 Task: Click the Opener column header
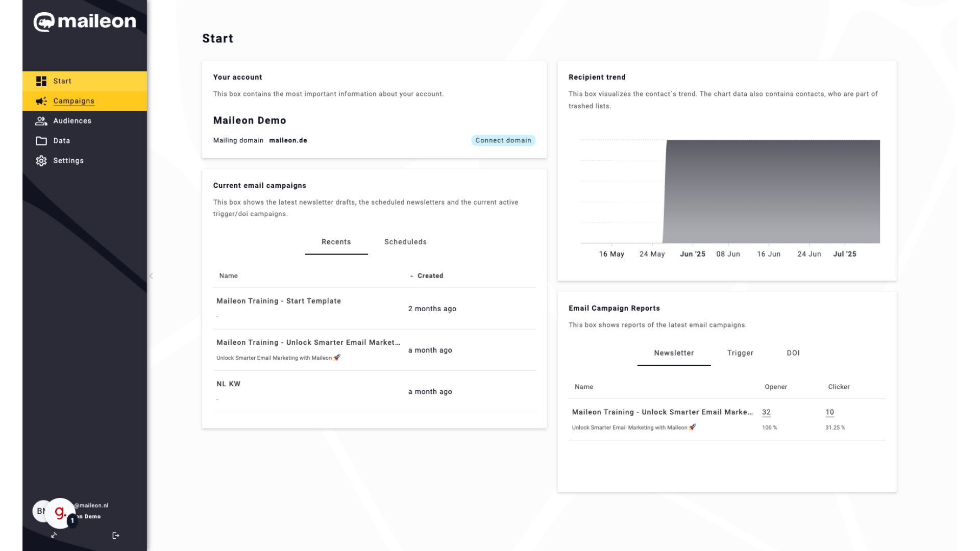click(x=776, y=387)
